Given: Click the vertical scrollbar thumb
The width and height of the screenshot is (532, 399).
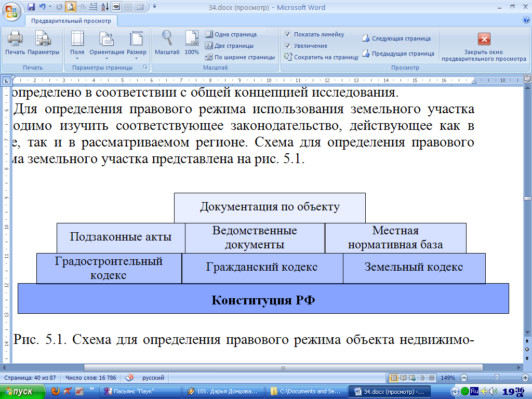Looking at the screenshot, I should click(527, 198).
